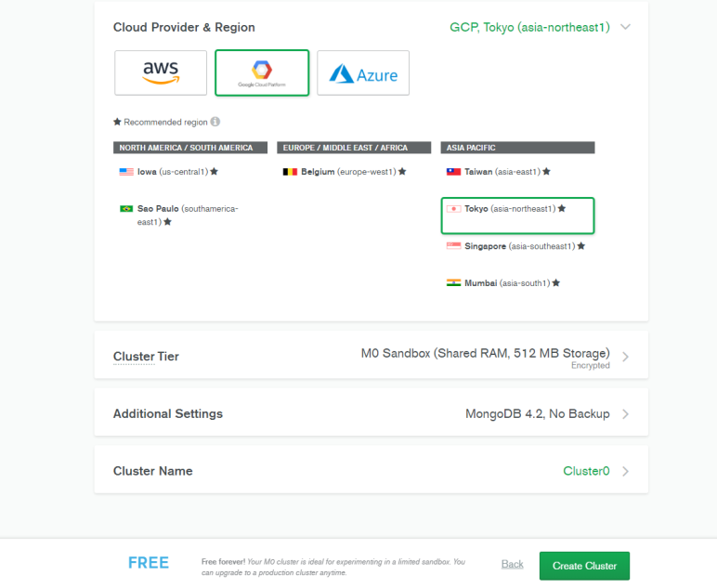Choose the Google Cloud Platform logo tile
This screenshot has height=588, width=717.
[262, 72]
